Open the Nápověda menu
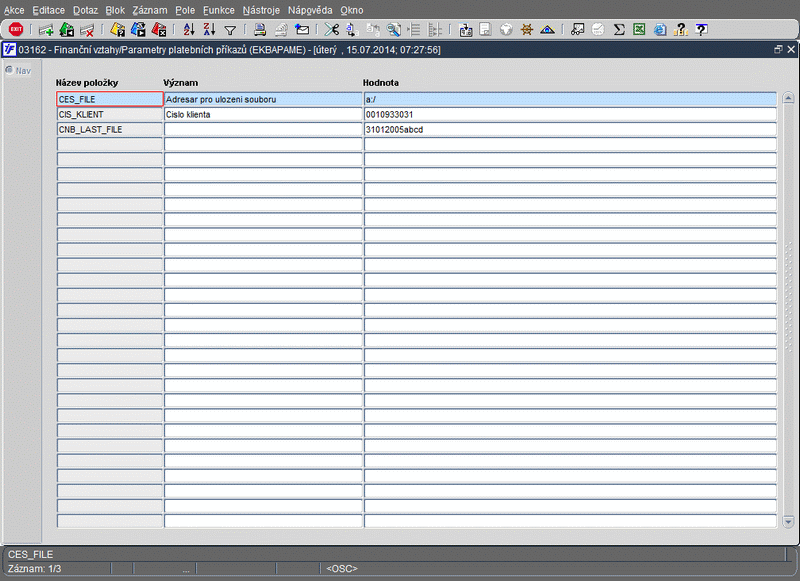 [x=310, y=10]
